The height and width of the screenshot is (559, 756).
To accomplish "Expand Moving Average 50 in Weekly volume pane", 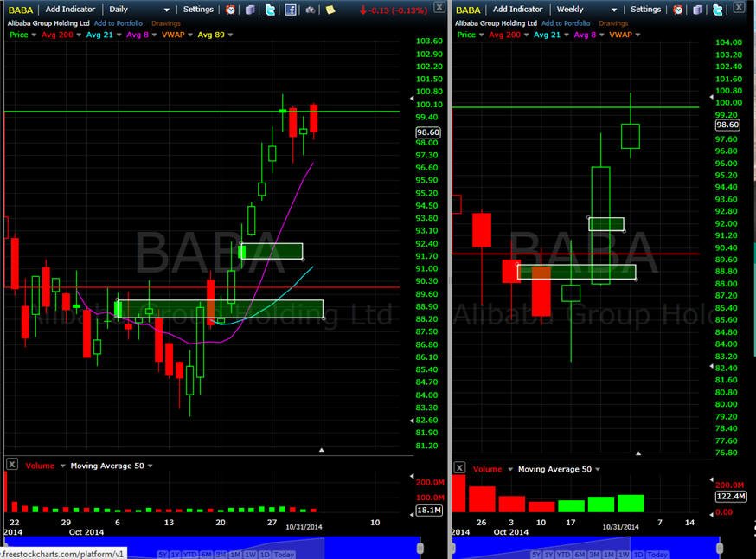I will coord(598,469).
